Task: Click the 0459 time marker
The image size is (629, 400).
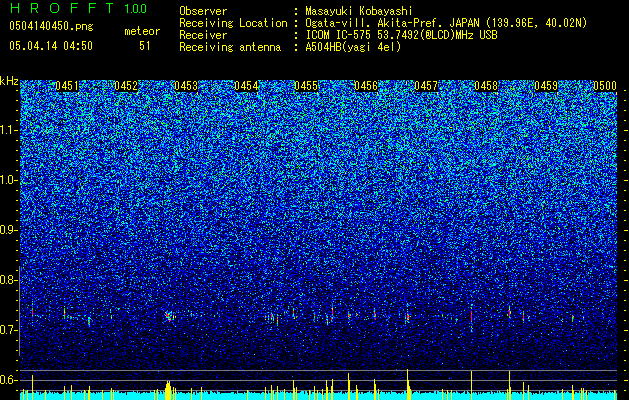Action: [546, 86]
